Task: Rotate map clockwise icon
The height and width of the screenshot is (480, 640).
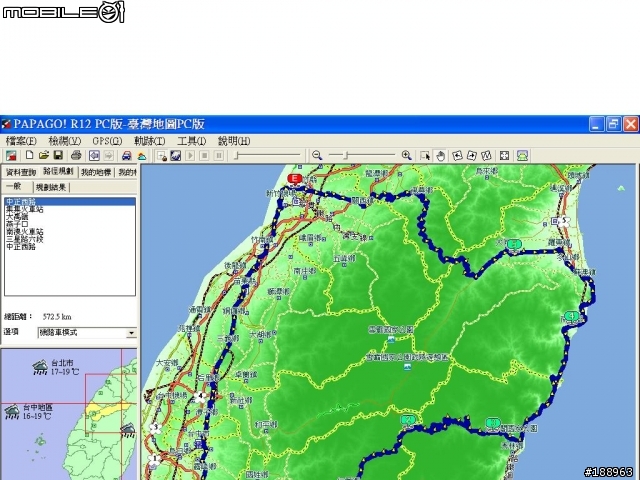Action: pyautogui.click(x=471, y=156)
